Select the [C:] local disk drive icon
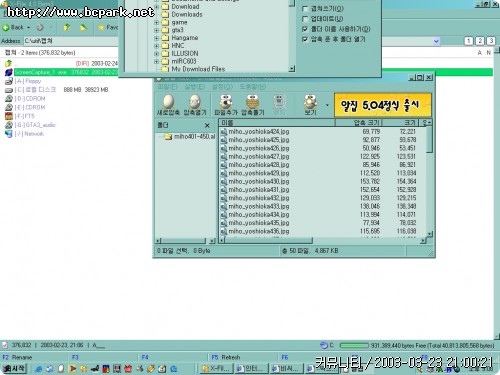The height and width of the screenshot is (375, 500). [x=9, y=90]
